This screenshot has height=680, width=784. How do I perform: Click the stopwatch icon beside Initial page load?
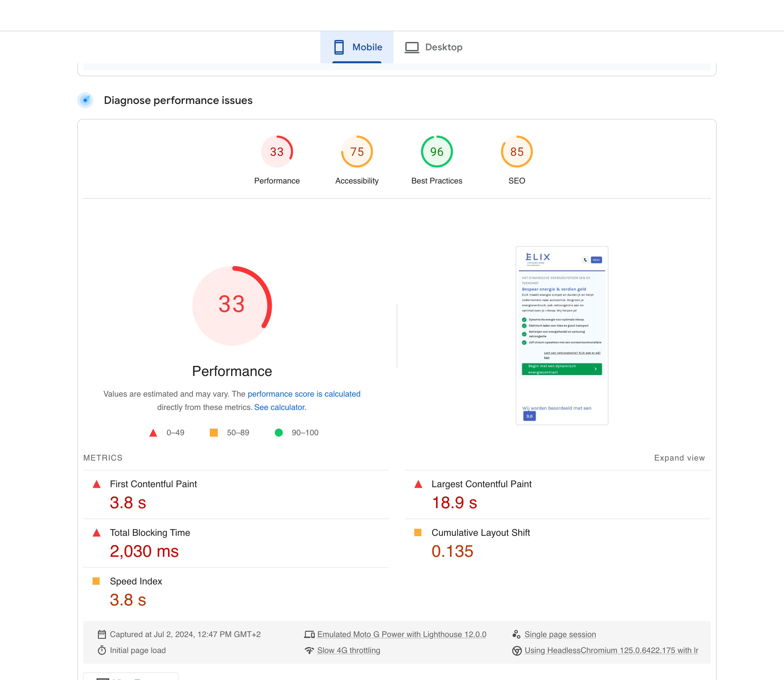[x=102, y=650]
